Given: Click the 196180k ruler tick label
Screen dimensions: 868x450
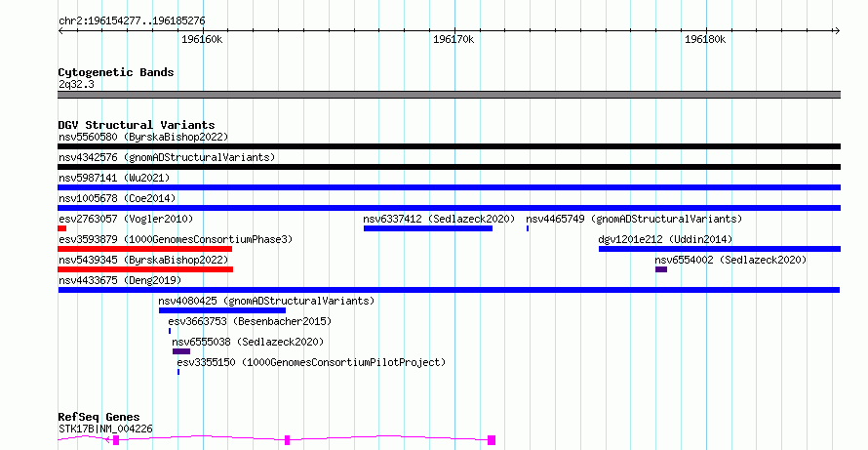Looking at the screenshot, I should pyautogui.click(x=705, y=39).
